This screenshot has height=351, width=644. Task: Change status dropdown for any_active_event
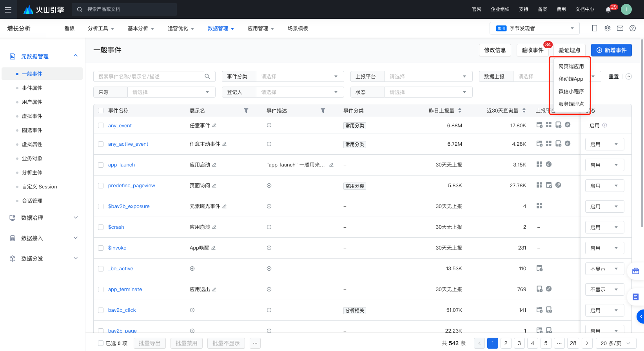(604, 144)
